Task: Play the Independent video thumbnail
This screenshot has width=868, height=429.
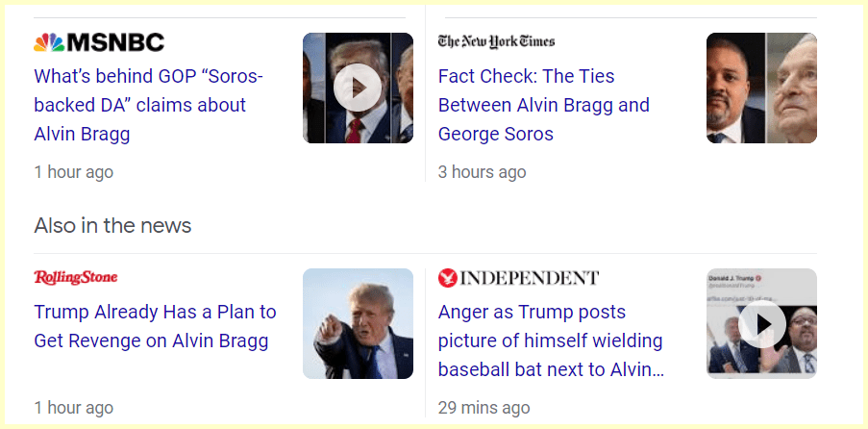Action: (x=761, y=324)
